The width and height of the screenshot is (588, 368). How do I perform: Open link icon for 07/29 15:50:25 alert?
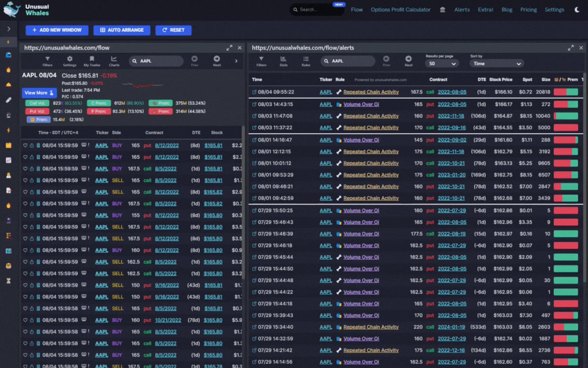click(254, 210)
